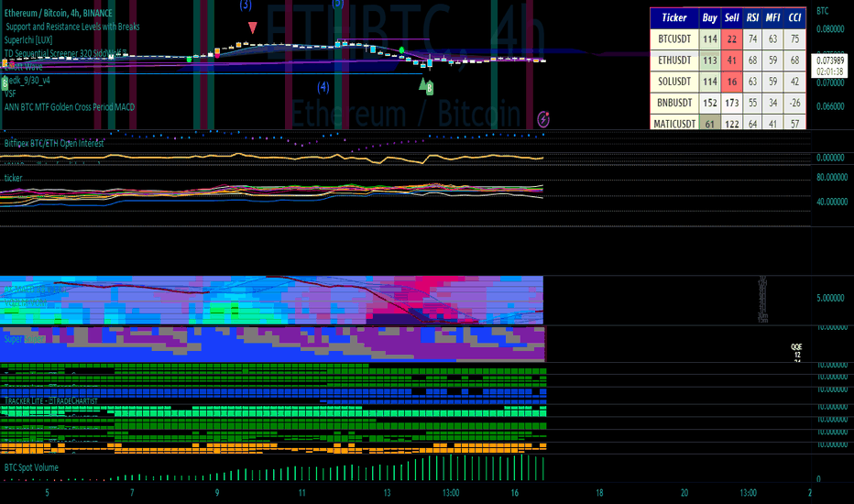Click the 'RSI' column header
Viewport: 854px width, 504px height.
752,18
